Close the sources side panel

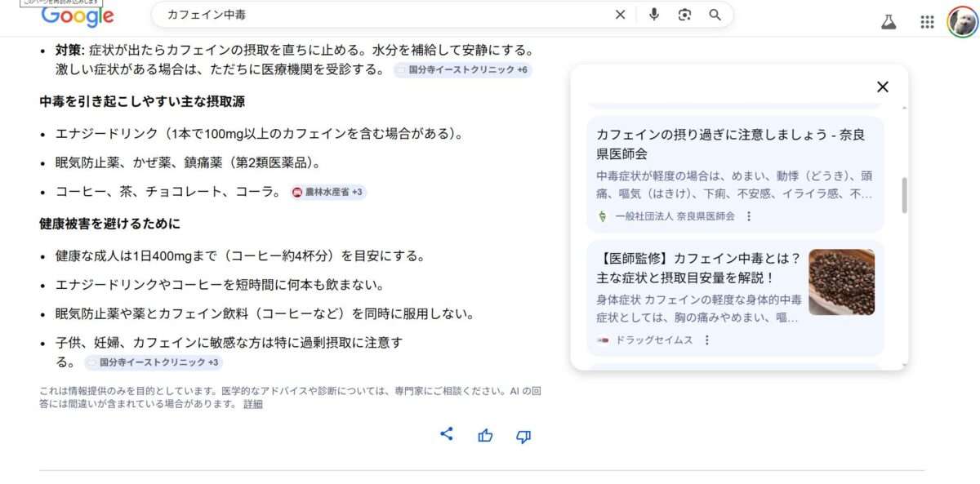tap(882, 87)
